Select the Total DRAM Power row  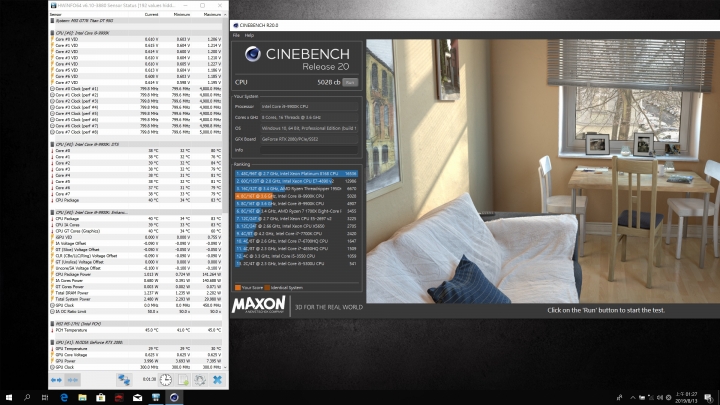click(x=135, y=293)
